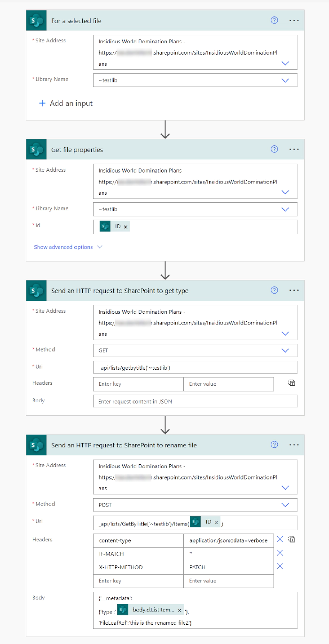The image size is (329, 644).
Task: Click empty 'Enter value' field in rename file headers
Action: pyautogui.click(x=228, y=580)
